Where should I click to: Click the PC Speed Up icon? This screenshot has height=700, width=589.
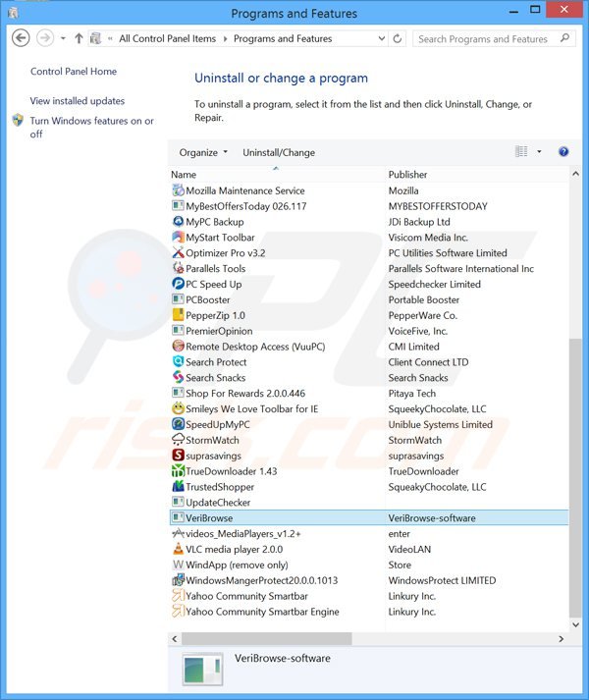[178, 284]
